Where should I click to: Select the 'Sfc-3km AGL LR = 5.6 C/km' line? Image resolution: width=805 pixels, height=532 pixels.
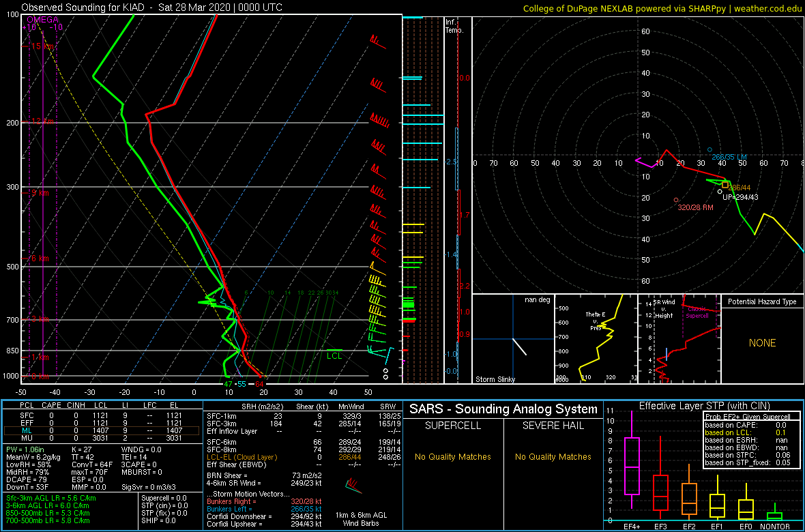(51, 498)
